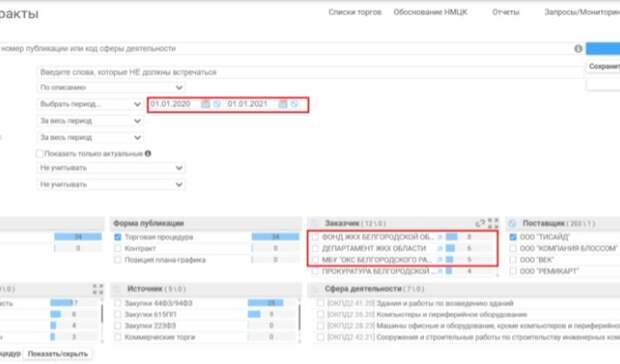Click the excluded words field
This screenshot has width=620, height=364.
[310, 72]
